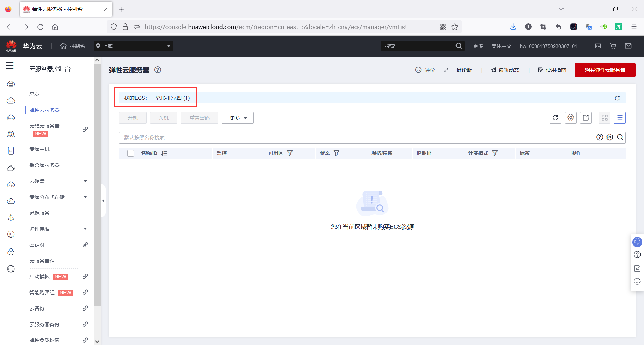Open the service list hamburger menu

coord(10,66)
